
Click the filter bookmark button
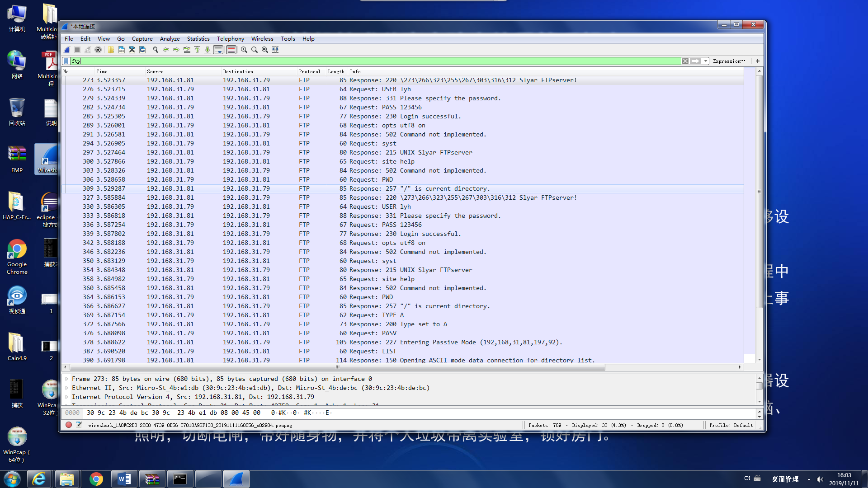click(x=66, y=61)
